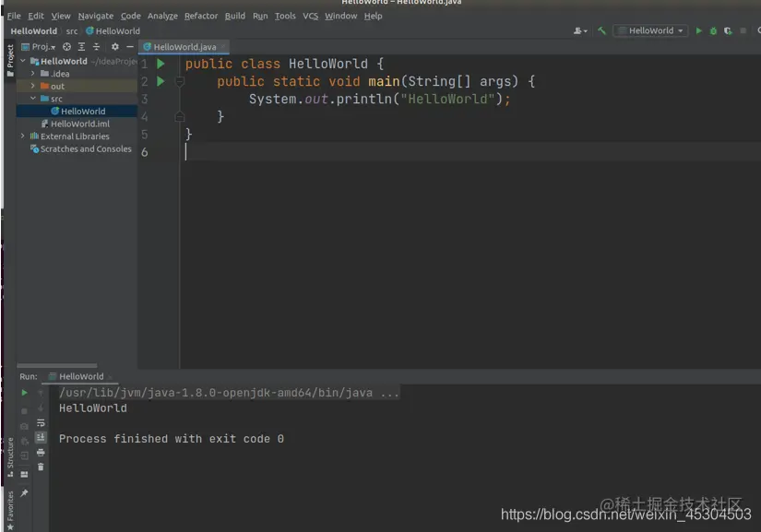Open the HelloWorld run configuration dropdown
The image size is (761, 532).
650,30
